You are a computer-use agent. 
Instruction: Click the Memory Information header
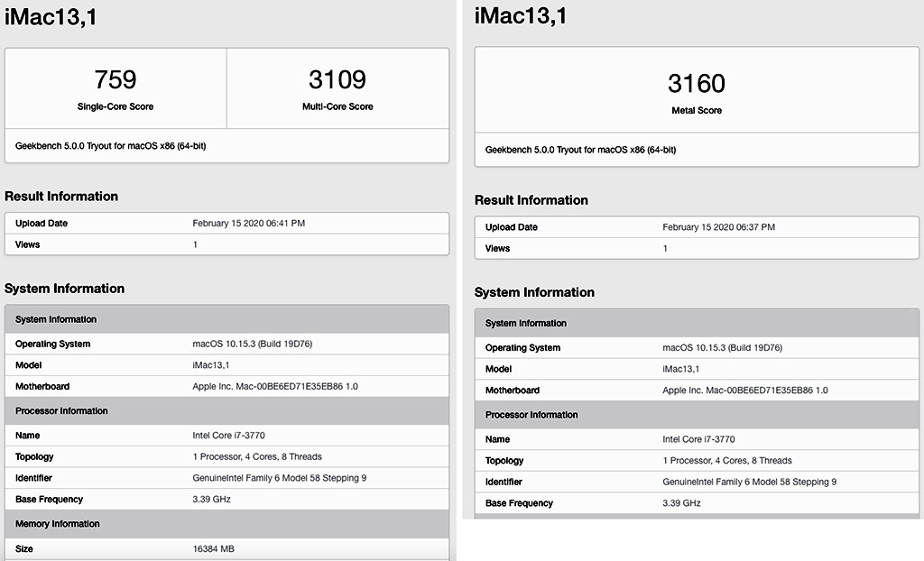pos(226,524)
